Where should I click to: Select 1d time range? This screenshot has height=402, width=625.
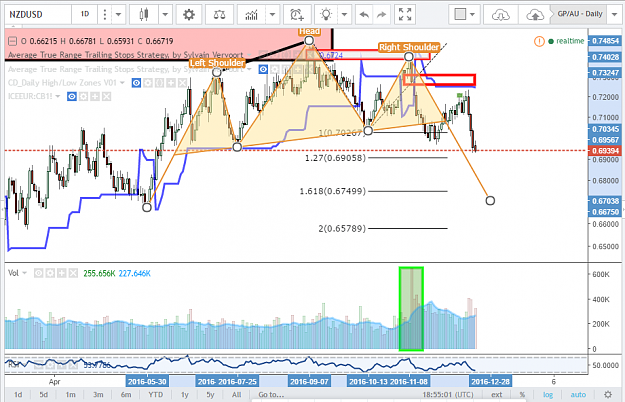click(x=18, y=394)
